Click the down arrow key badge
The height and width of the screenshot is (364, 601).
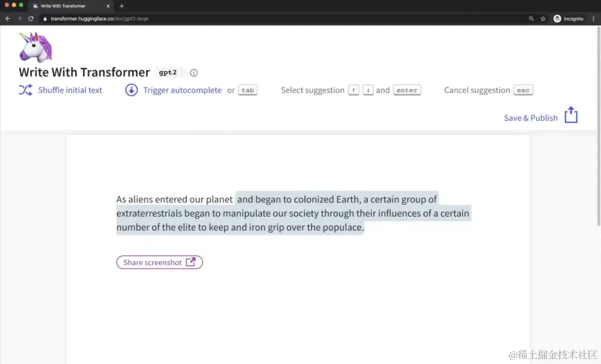point(368,90)
